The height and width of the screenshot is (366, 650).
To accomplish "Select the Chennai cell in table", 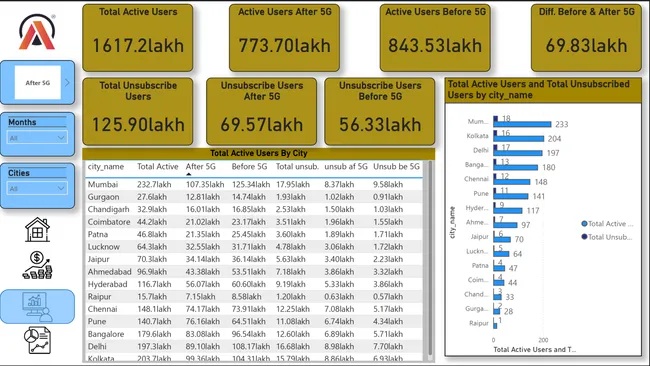I will [102, 309].
